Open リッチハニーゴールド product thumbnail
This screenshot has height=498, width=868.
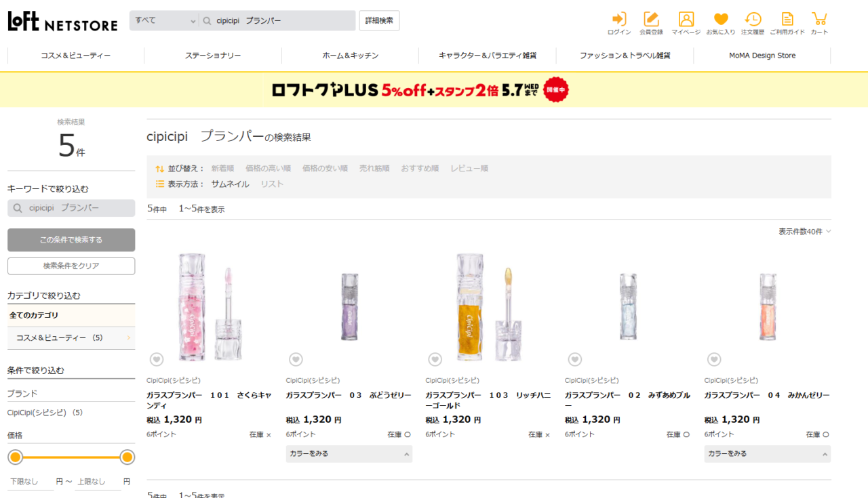[x=488, y=307]
